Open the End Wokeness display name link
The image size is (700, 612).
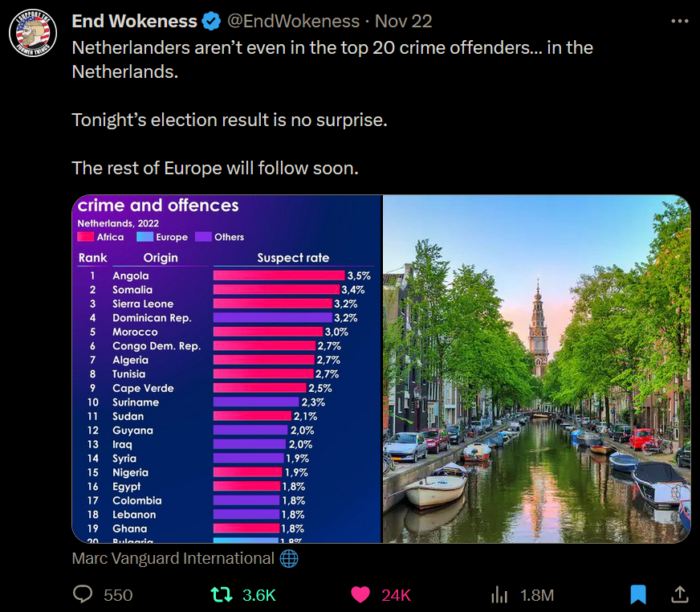[x=134, y=21]
